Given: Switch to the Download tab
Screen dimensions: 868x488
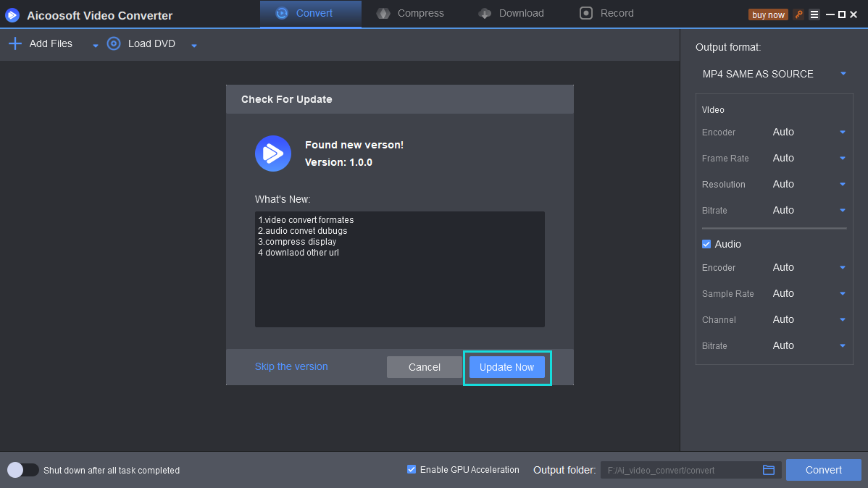Looking at the screenshot, I should pos(512,14).
